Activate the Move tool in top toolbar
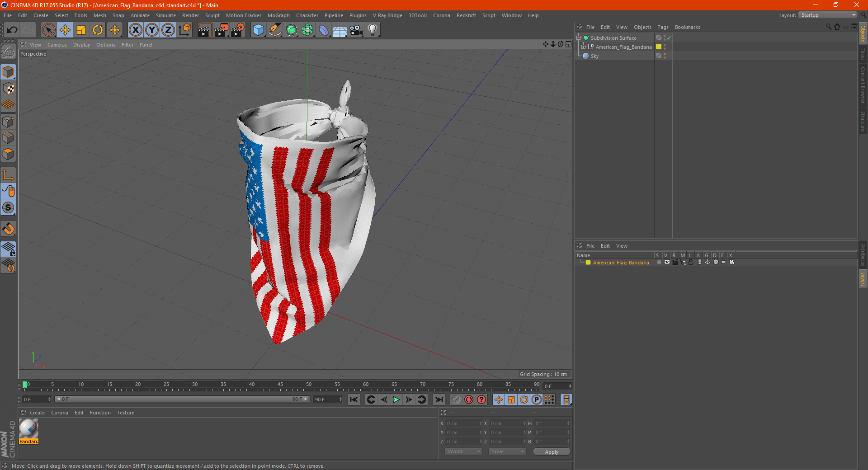This screenshot has height=470, width=868. 65,30
